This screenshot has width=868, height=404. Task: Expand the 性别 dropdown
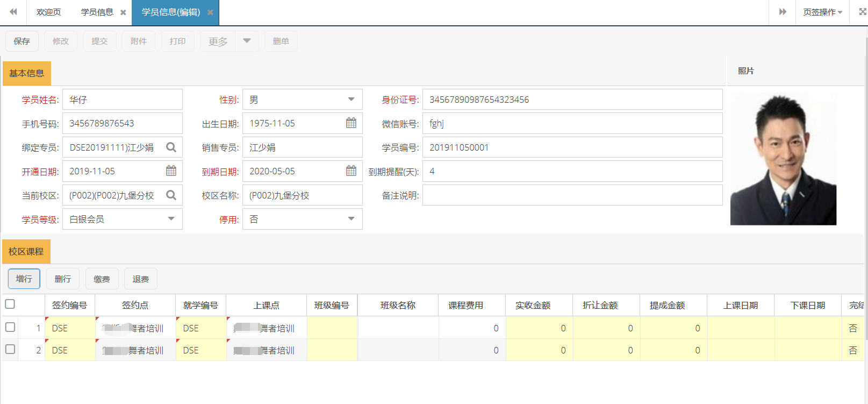(351, 100)
